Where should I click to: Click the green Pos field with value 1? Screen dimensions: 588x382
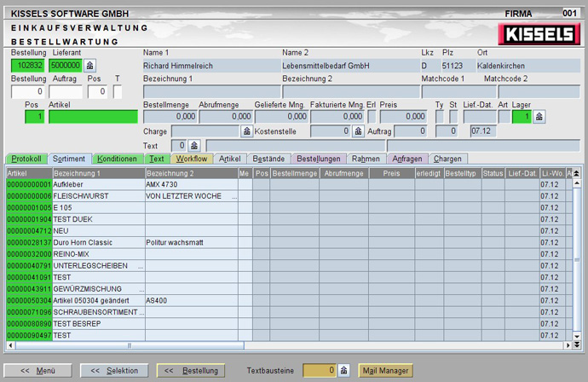pyautogui.click(x=34, y=117)
